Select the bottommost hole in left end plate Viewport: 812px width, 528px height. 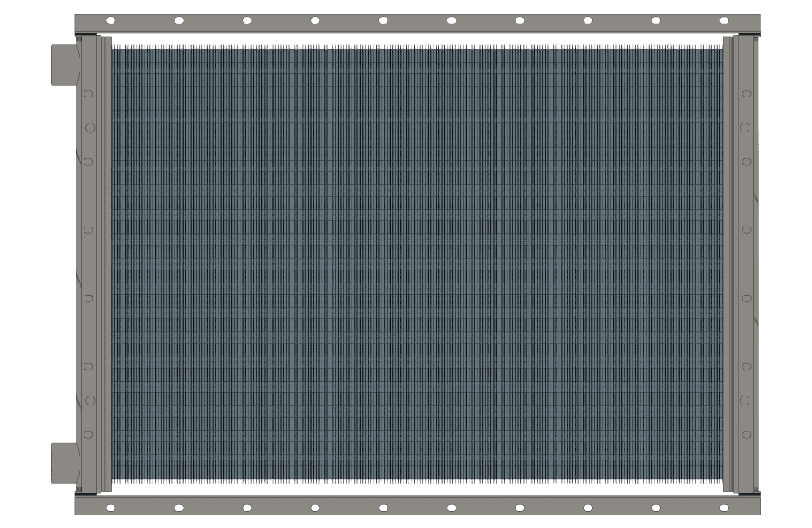[89, 435]
